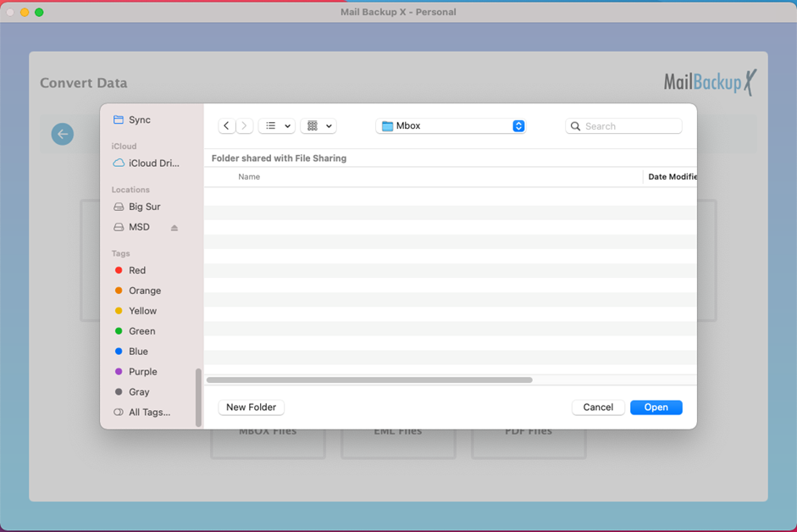Screen dimensions: 797x532
Task: Click New Folder button
Action: [251, 407]
